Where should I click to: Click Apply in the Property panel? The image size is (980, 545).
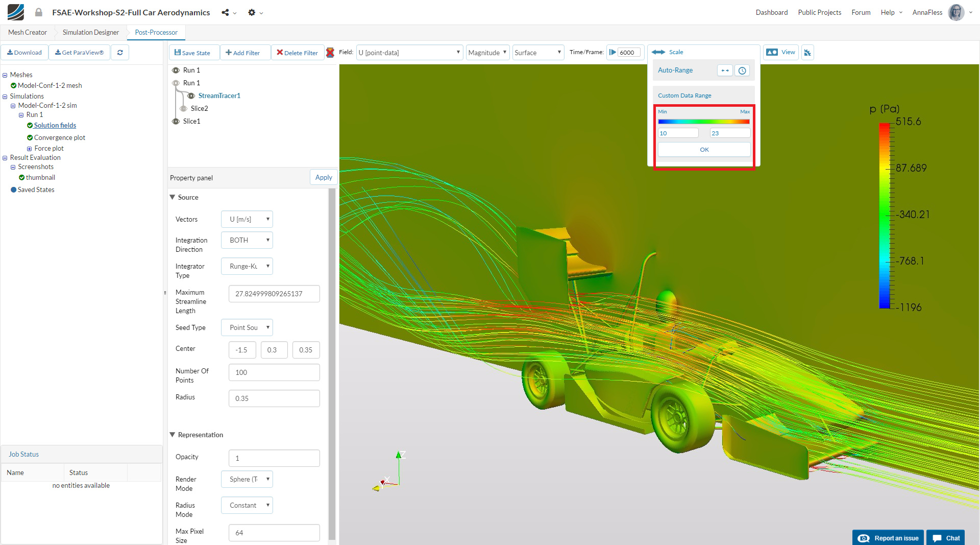pos(324,177)
